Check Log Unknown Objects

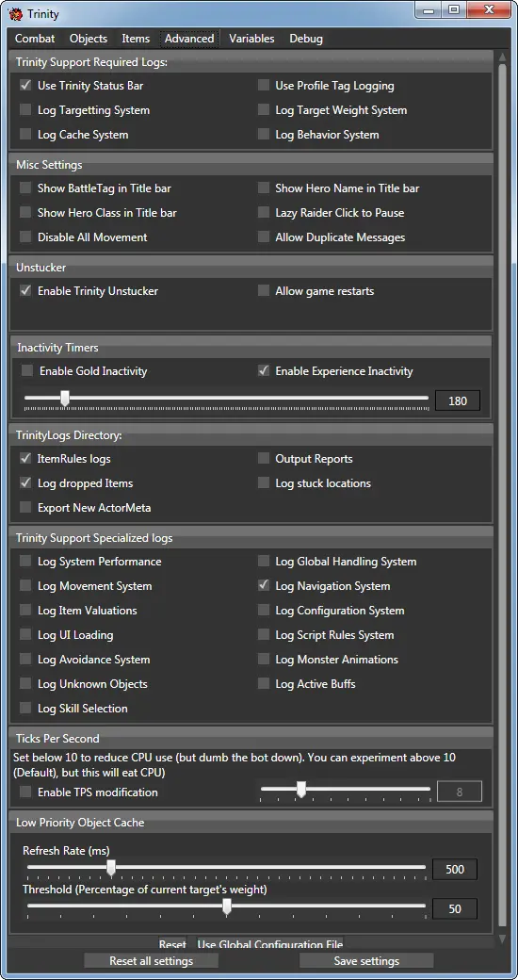(25, 684)
